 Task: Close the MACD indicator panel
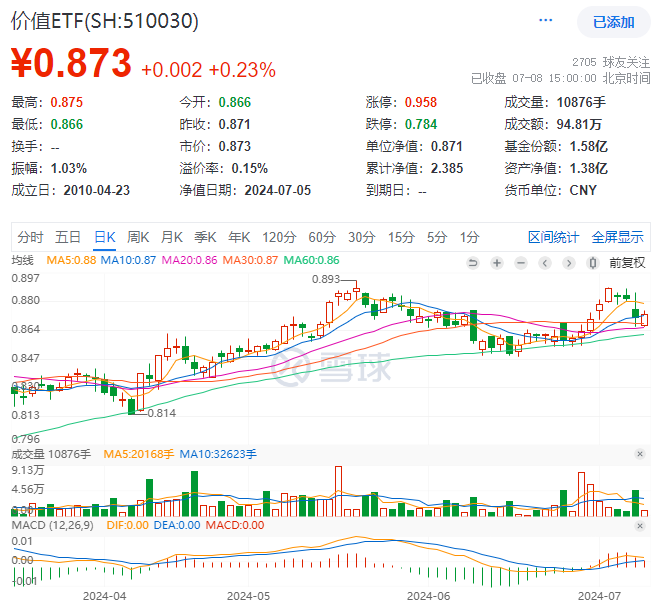tap(640, 524)
